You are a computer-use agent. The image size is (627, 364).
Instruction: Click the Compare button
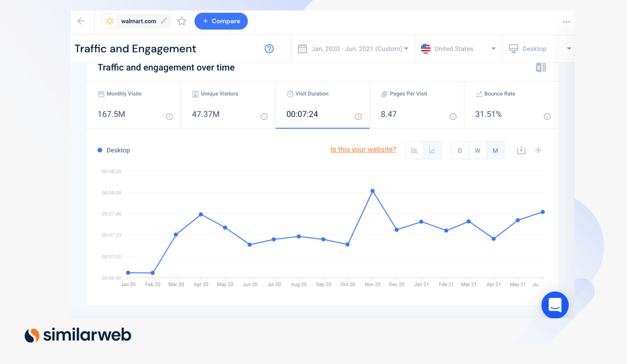tap(221, 21)
